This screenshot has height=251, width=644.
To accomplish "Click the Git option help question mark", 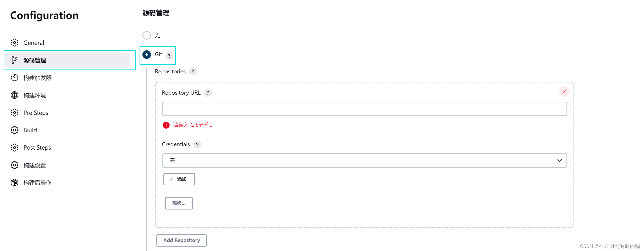I will click(169, 56).
